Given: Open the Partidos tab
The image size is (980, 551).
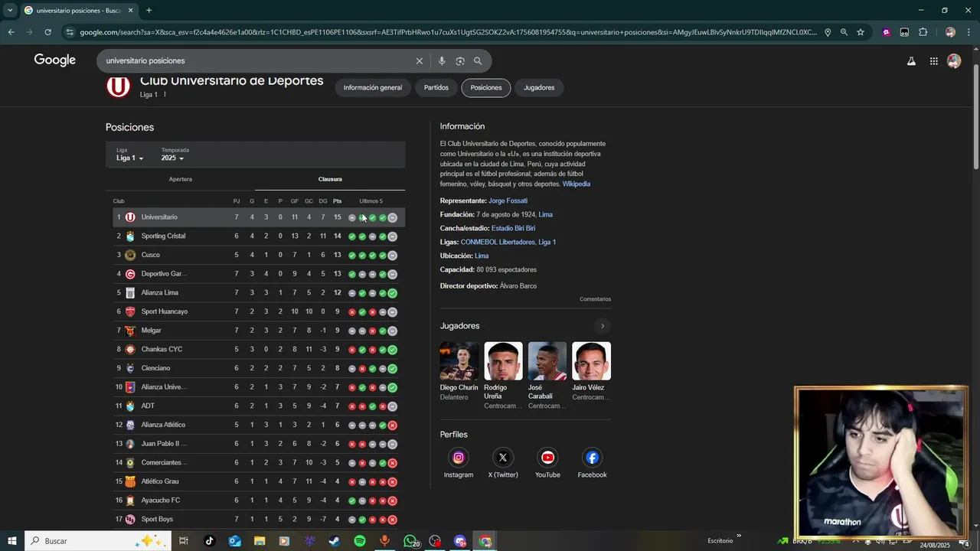Looking at the screenshot, I should coord(436,88).
